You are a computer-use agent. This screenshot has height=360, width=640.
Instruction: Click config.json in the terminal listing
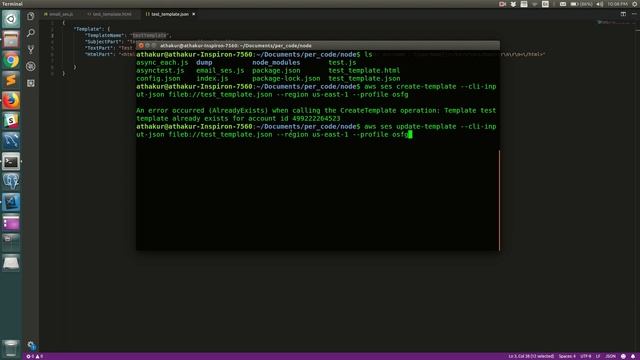pos(158,78)
